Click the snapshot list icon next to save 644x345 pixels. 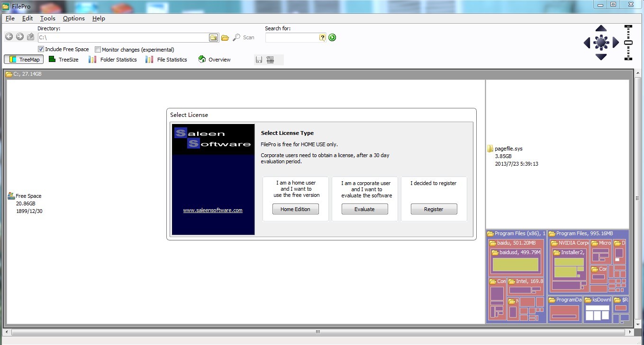(270, 60)
